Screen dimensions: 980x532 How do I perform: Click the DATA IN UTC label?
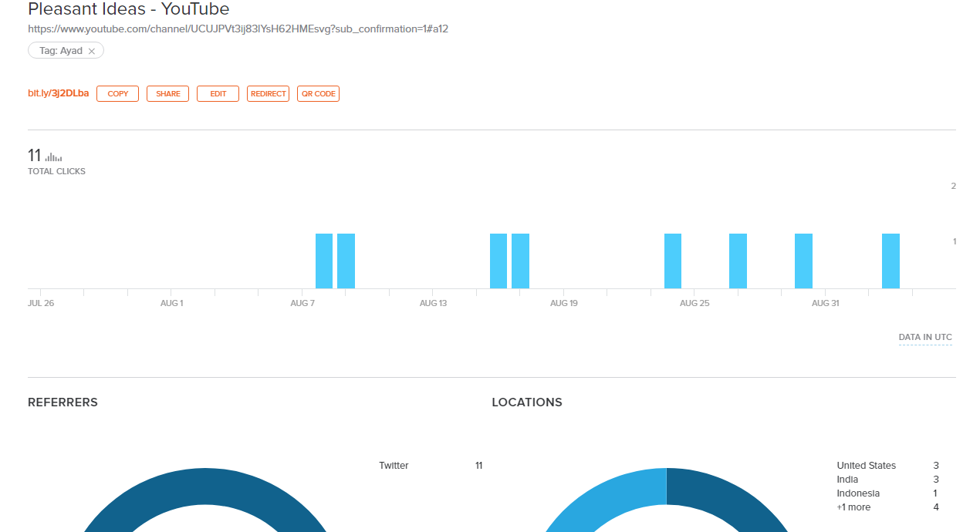coord(925,338)
